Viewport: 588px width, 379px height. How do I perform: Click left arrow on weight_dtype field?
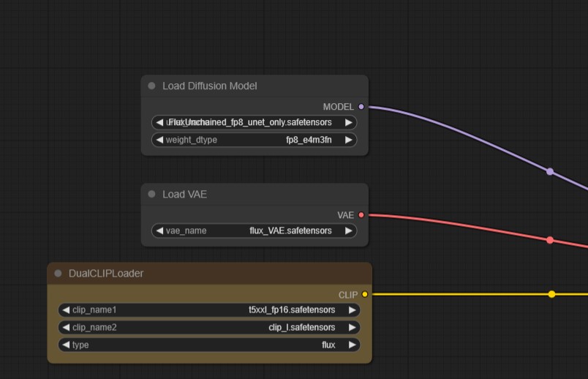pos(159,140)
